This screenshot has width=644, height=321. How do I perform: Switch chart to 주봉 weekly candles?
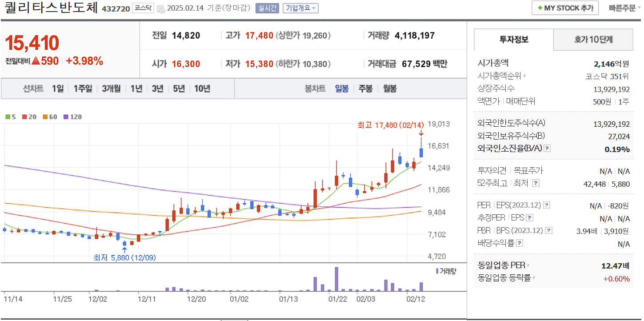365,88
